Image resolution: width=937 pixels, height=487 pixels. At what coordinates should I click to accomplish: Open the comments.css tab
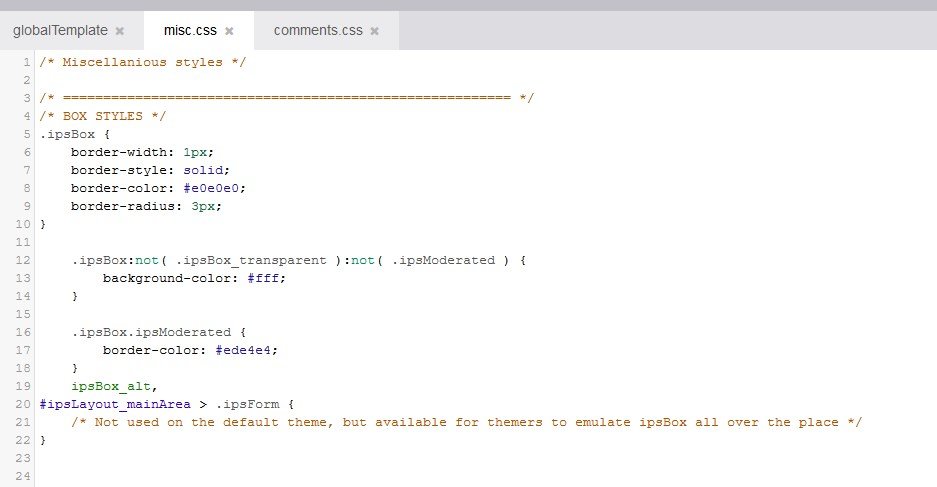point(317,31)
